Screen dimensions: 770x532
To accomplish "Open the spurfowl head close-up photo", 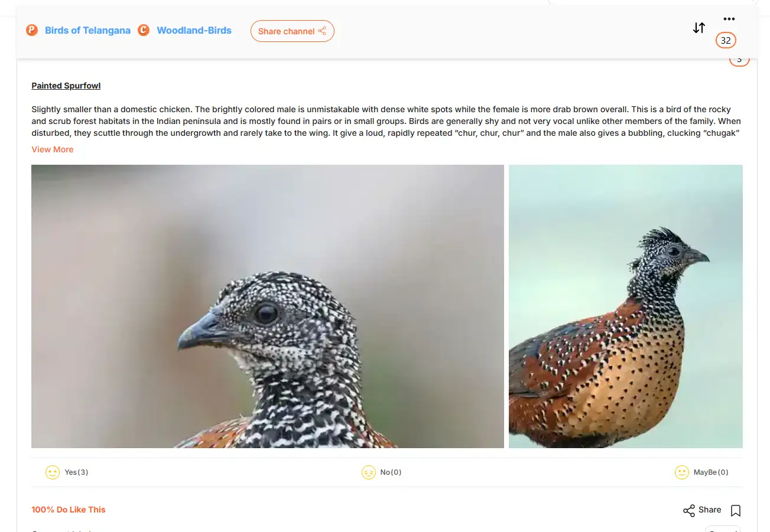I will 268,306.
